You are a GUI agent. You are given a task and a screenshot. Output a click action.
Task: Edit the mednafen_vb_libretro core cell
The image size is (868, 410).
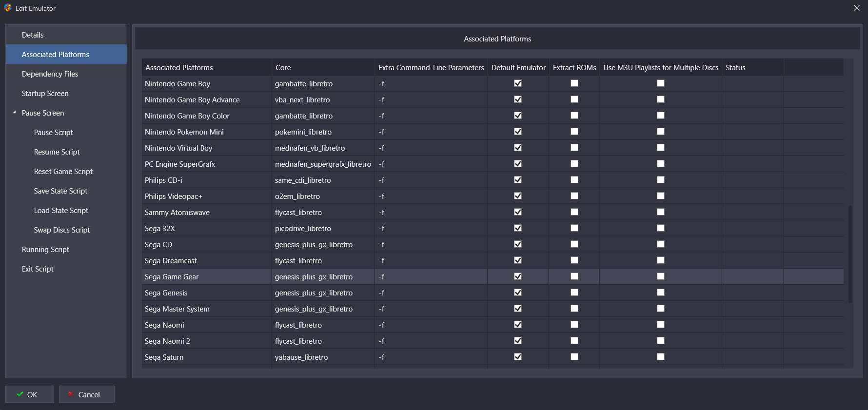(x=323, y=148)
